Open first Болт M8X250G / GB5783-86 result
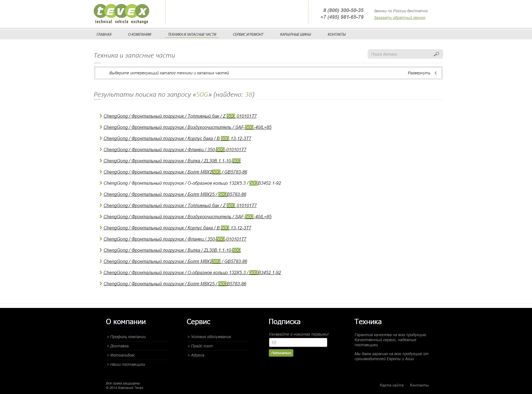532x394 pixels. click(175, 172)
